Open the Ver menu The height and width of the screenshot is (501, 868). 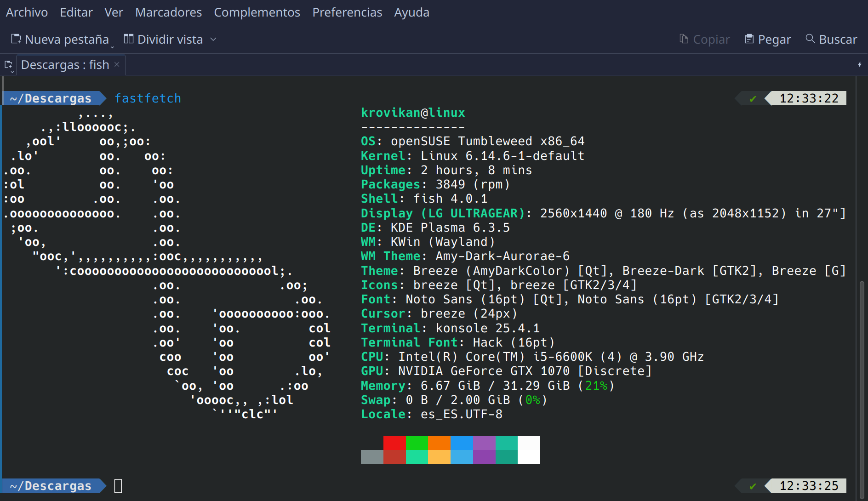114,12
